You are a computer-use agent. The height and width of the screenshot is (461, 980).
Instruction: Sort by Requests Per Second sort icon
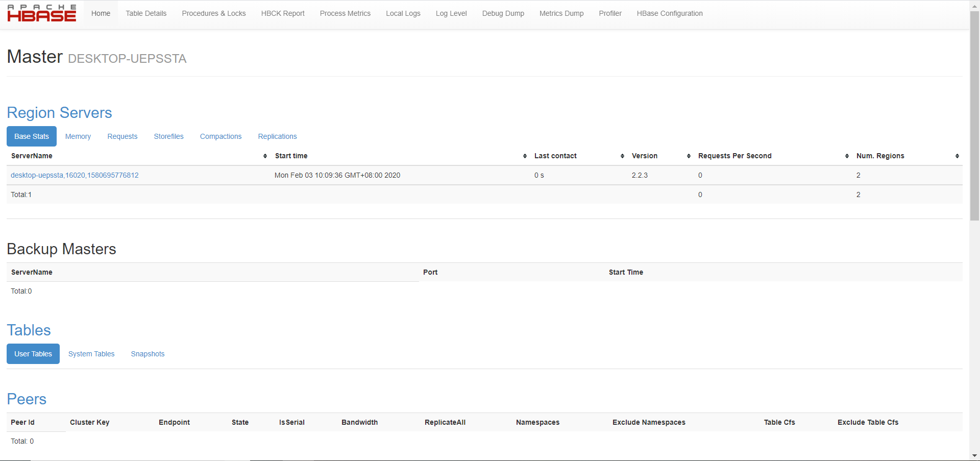pyautogui.click(x=847, y=156)
